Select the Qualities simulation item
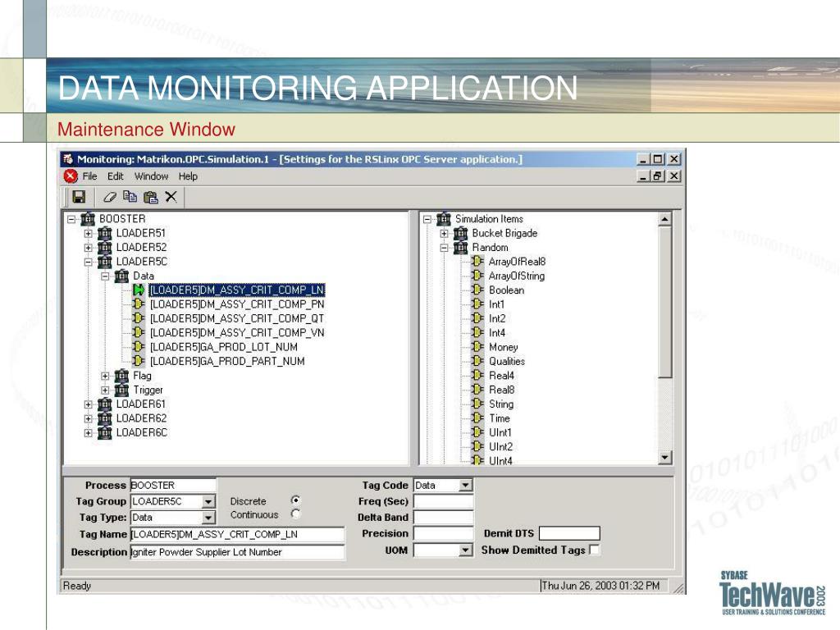The width and height of the screenshot is (840, 630). tap(507, 362)
